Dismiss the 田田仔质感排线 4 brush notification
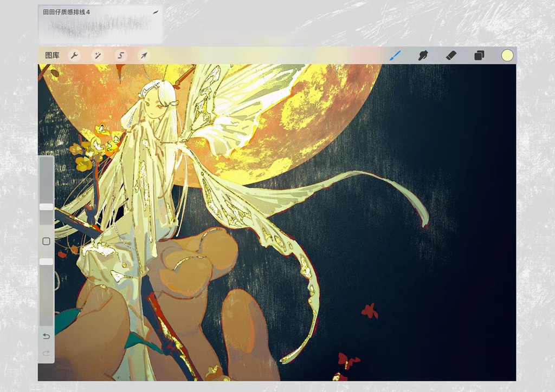Viewport: 555px width, 392px height. (100, 22)
